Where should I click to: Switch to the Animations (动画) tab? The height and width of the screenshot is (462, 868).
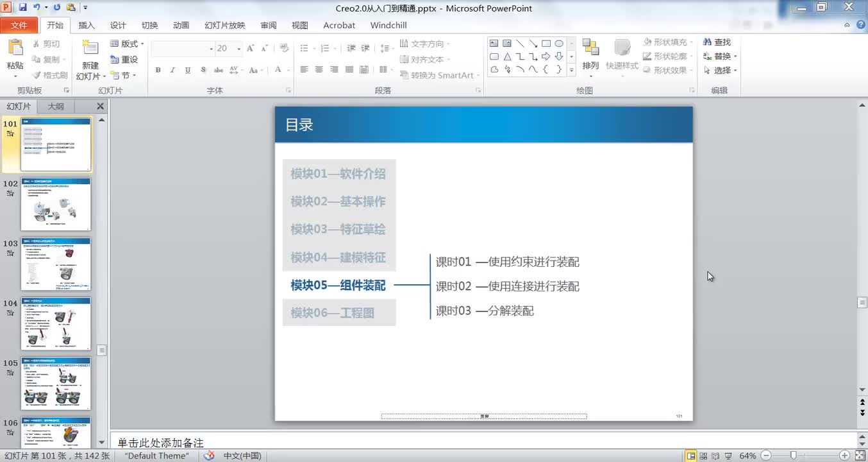point(181,26)
